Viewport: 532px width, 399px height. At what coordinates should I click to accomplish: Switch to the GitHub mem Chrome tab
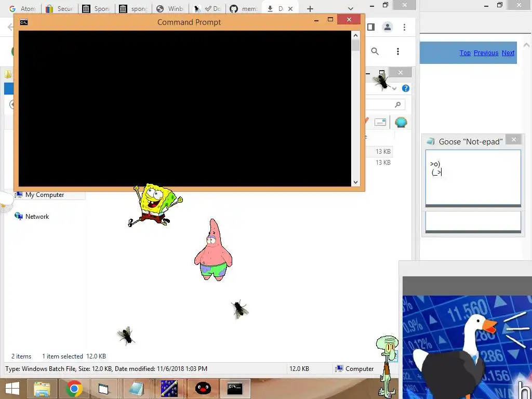coord(244,9)
